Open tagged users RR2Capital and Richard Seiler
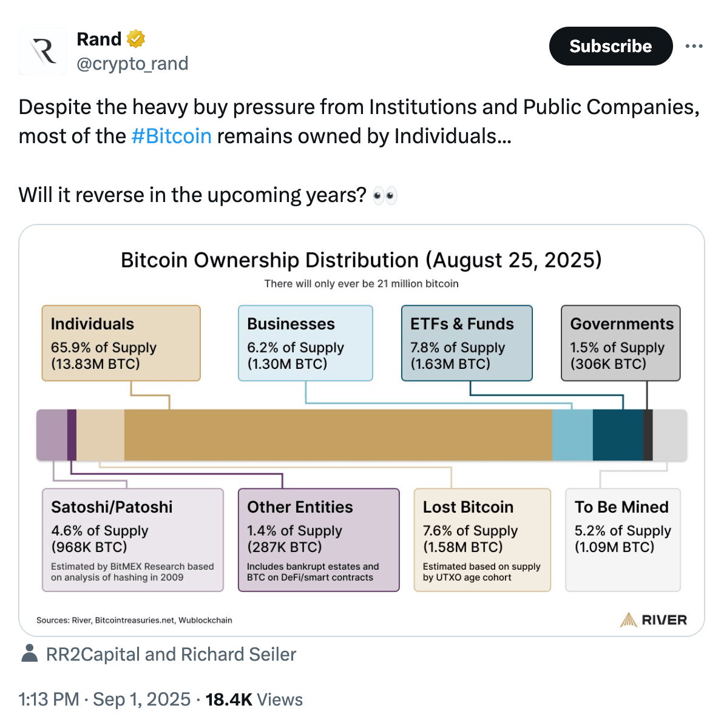 click(171, 654)
